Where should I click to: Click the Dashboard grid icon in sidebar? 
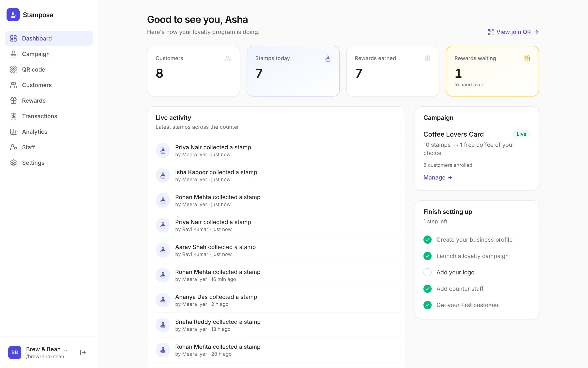click(13, 38)
